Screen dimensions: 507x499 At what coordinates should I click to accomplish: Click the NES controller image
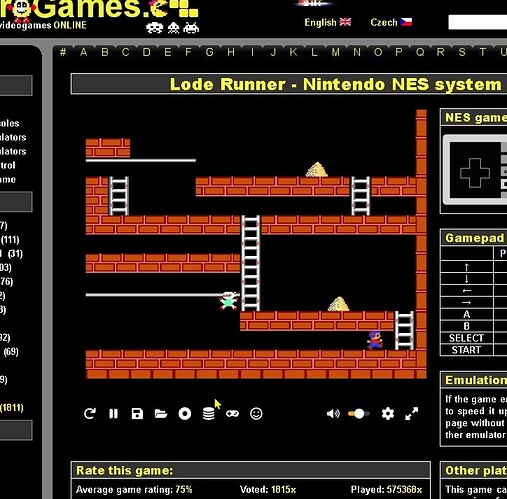point(475,170)
